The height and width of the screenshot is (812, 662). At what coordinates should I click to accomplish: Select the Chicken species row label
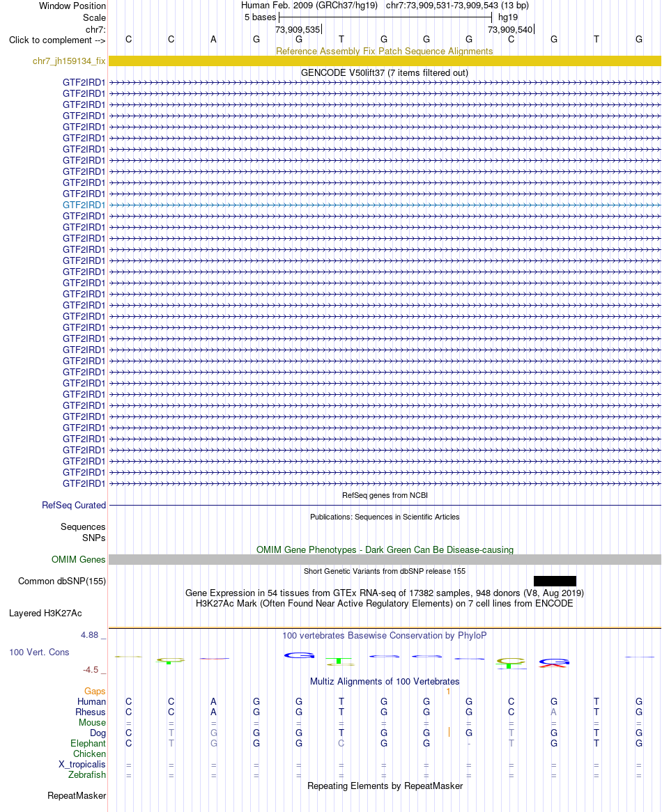pos(89,754)
